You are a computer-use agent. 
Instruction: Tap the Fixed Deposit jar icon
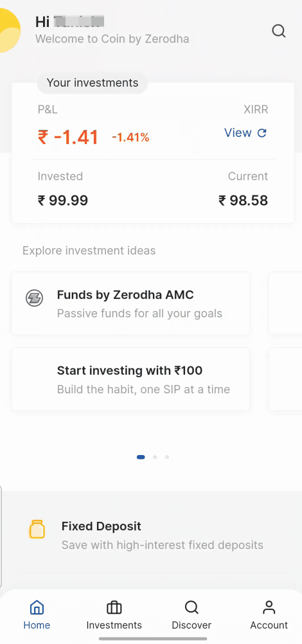[x=37, y=529]
